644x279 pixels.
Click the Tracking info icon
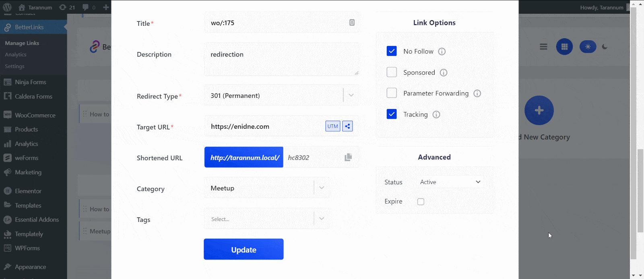pos(436,115)
